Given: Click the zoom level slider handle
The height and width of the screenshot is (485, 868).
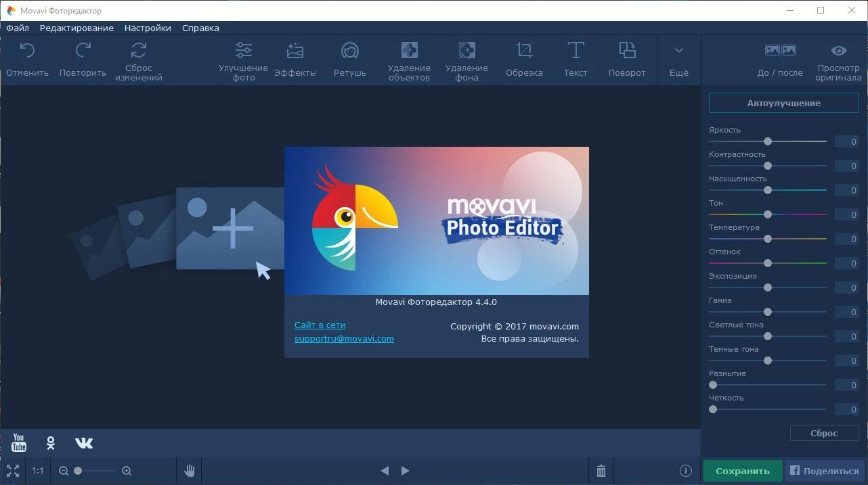Looking at the screenshot, I should click(78, 471).
